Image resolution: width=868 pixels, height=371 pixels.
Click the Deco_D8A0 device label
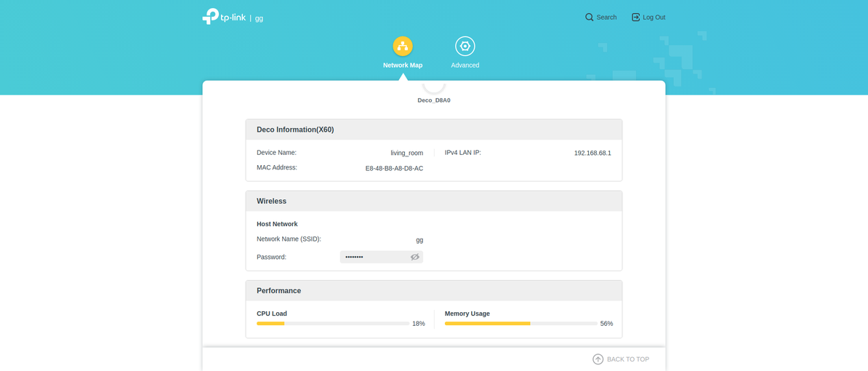click(x=434, y=100)
